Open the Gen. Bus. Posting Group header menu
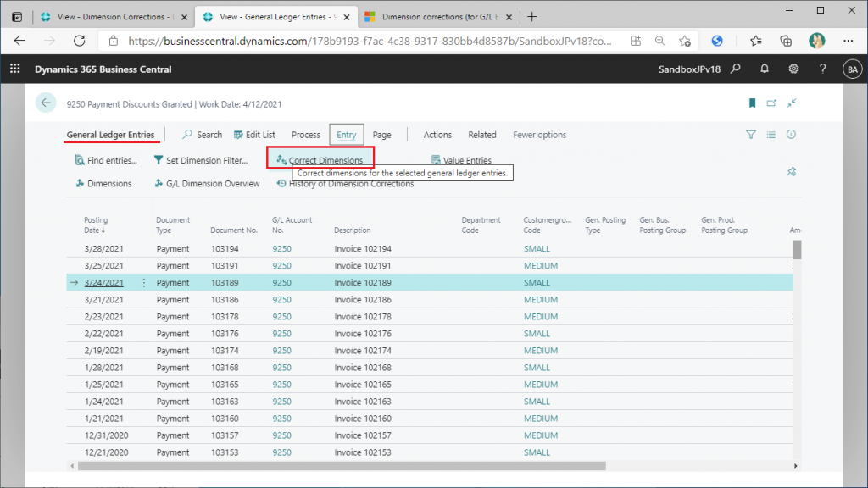This screenshot has width=868, height=488. point(663,225)
